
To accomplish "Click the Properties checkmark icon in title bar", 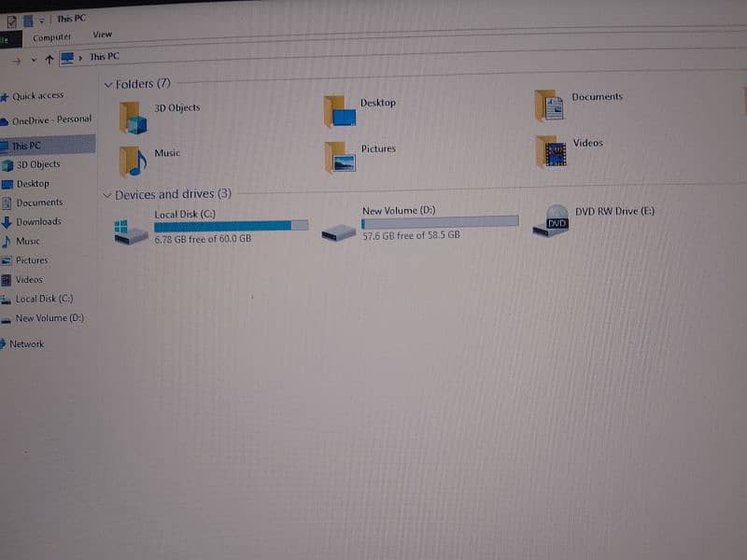I will (12, 21).
